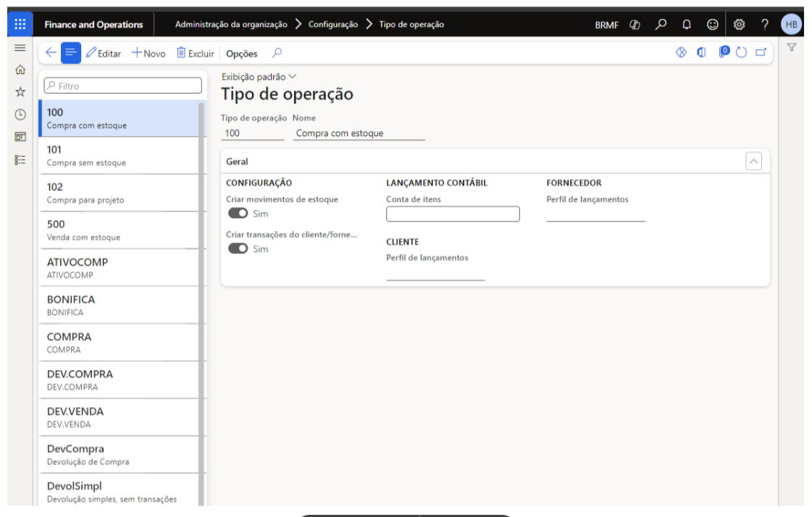
Task: Click the operation list vertical scrollbar
Action: [201, 290]
